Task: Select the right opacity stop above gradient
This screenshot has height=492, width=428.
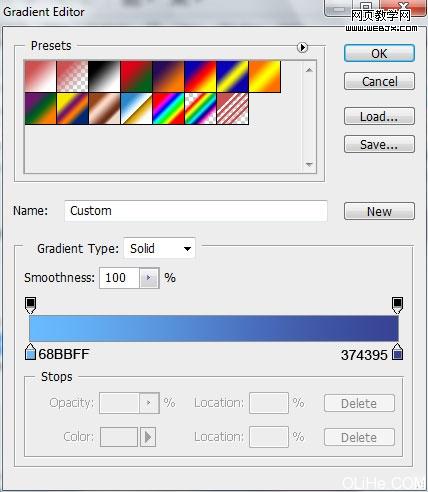Action: [x=397, y=305]
